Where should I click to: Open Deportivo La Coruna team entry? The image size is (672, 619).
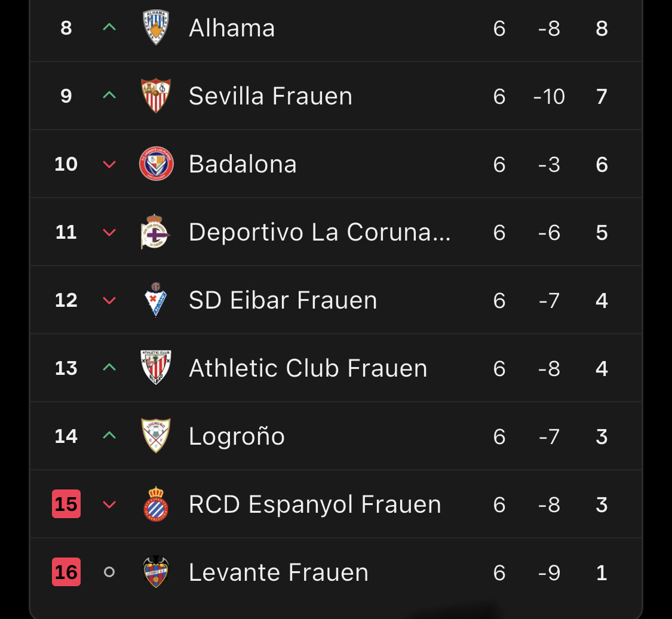(x=319, y=232)
